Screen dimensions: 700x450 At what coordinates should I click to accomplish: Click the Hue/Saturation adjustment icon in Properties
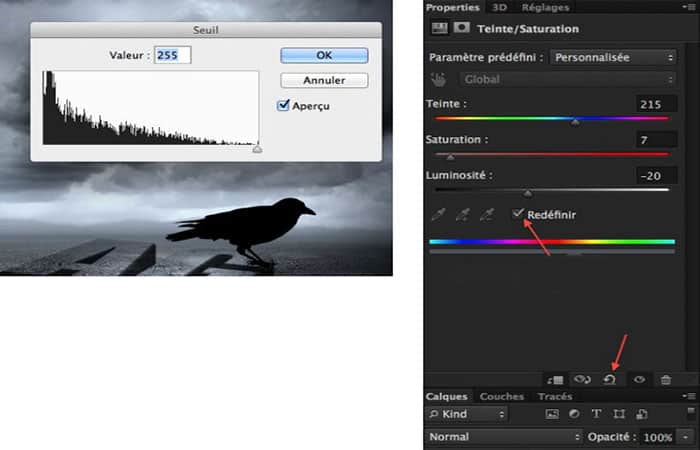(x=440, y=28)
